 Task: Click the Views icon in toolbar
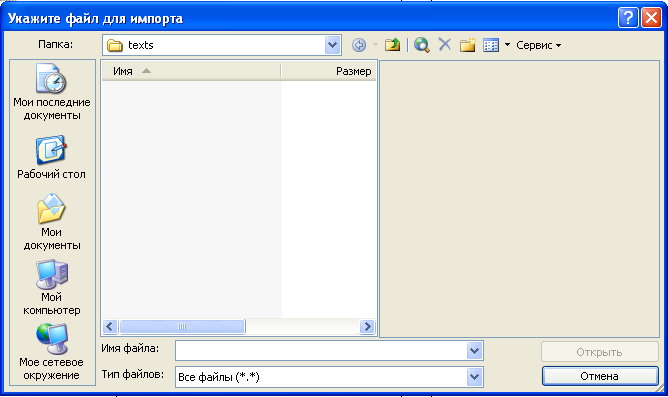click(x=491, y=45)
